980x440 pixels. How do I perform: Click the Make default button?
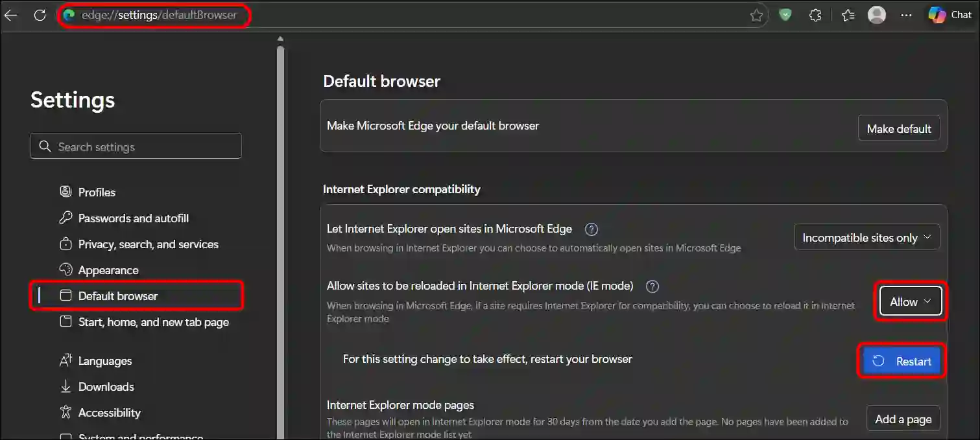898,128
